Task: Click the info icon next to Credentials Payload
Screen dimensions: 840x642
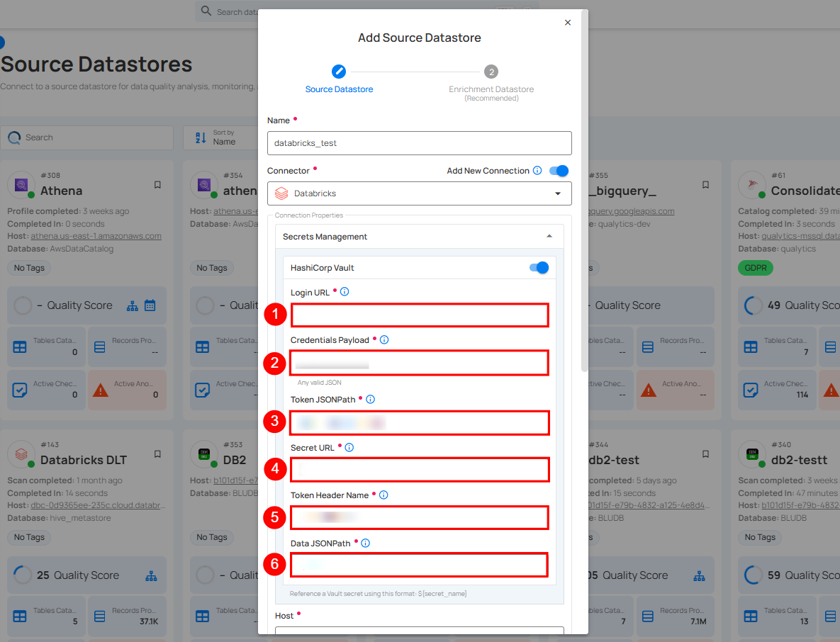Action: [384, 340]
